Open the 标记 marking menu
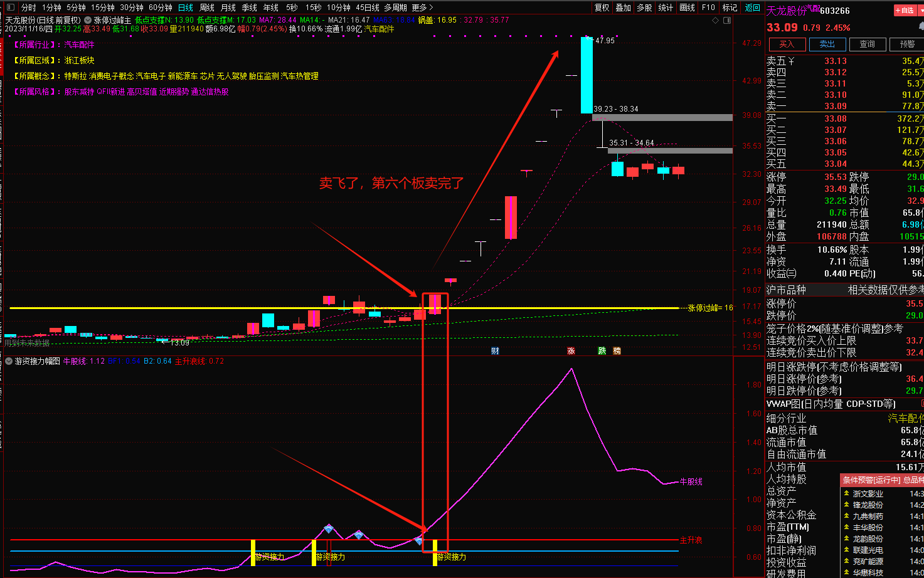 pyautogui.click(x=730, y=8)
